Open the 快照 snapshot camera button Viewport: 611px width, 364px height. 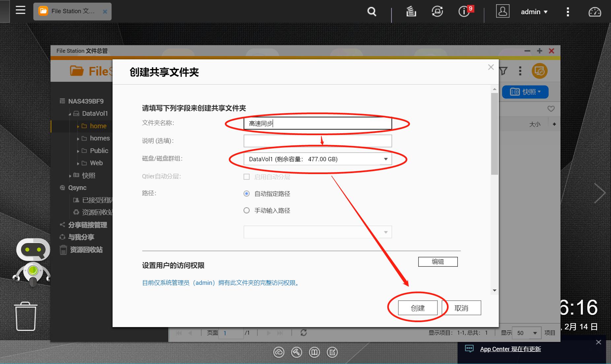point(525,92)
